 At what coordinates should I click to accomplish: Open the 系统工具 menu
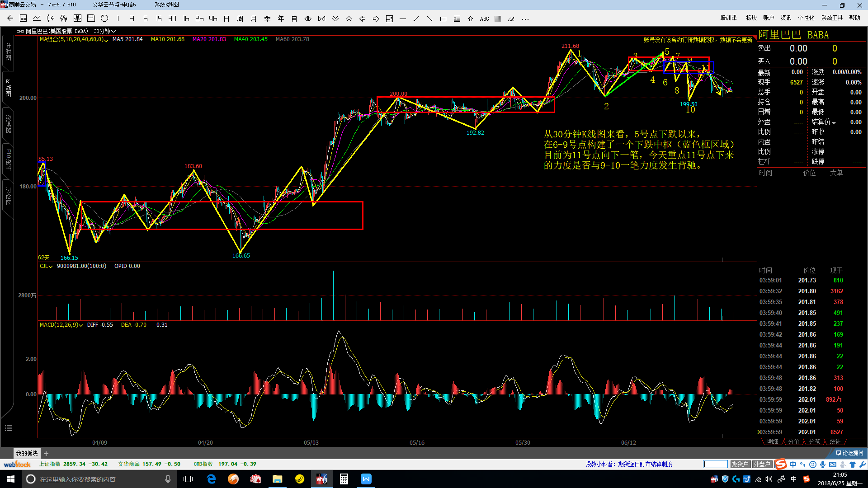coord(832,18)
